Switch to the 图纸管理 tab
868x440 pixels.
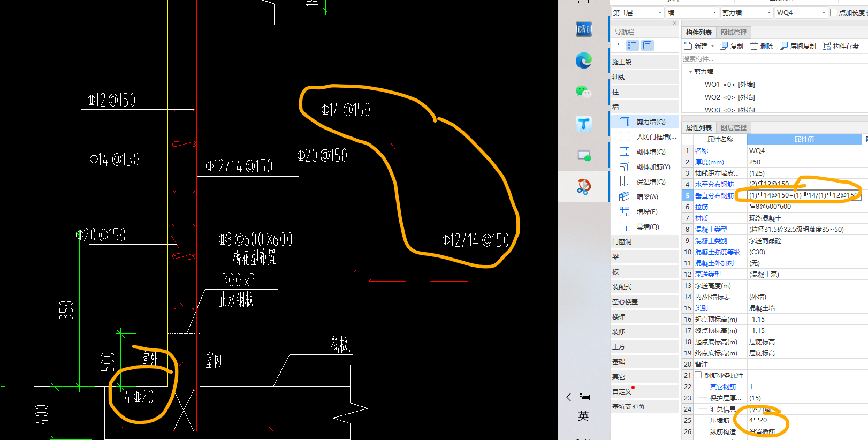pos(733,32)
